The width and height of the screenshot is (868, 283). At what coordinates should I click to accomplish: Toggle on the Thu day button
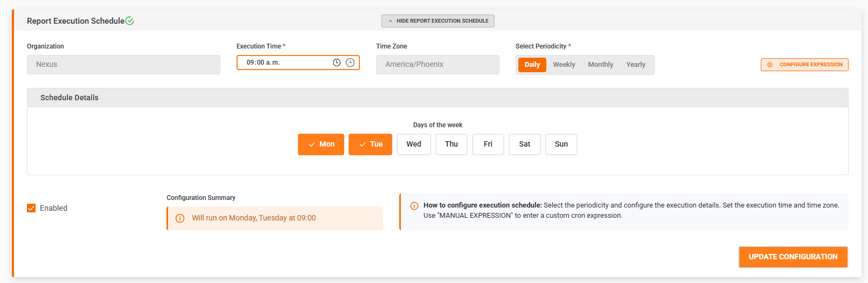click(x=452, y=144)
